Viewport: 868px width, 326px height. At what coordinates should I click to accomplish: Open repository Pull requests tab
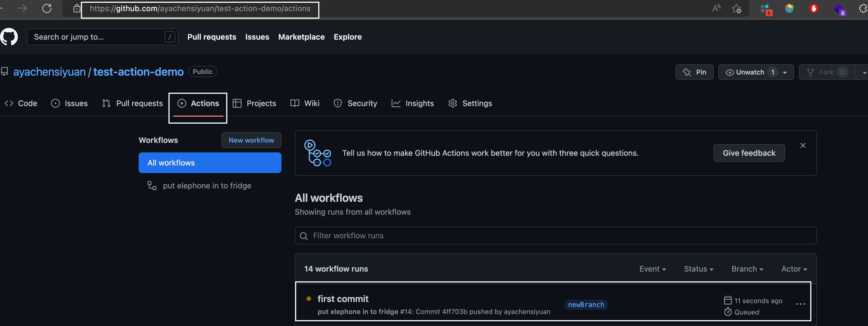(132, 104)
